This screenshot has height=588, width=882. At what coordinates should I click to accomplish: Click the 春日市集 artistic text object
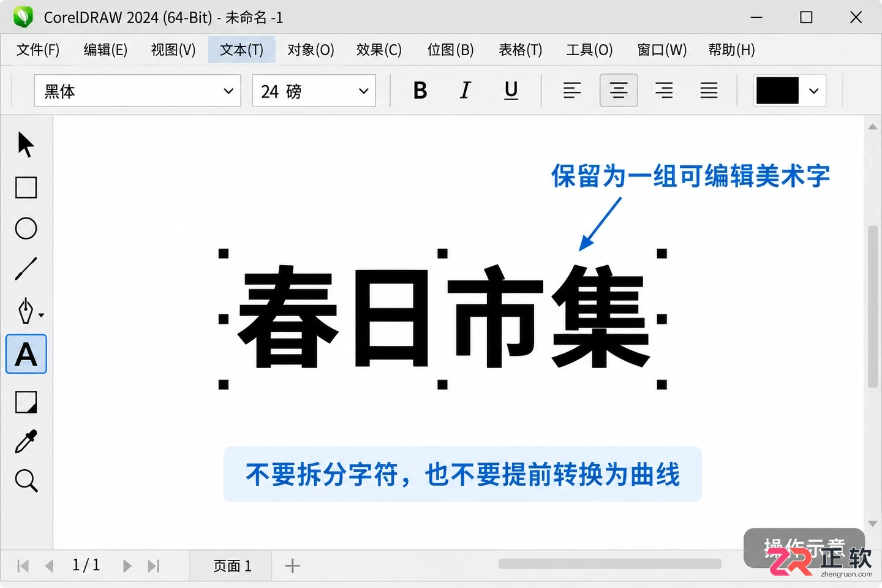coord(443,317)
